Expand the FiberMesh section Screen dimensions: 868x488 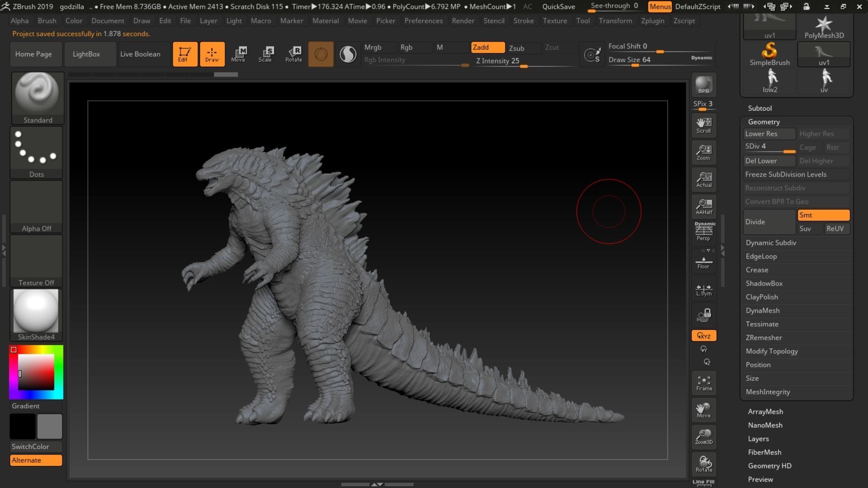pos(764,452)
